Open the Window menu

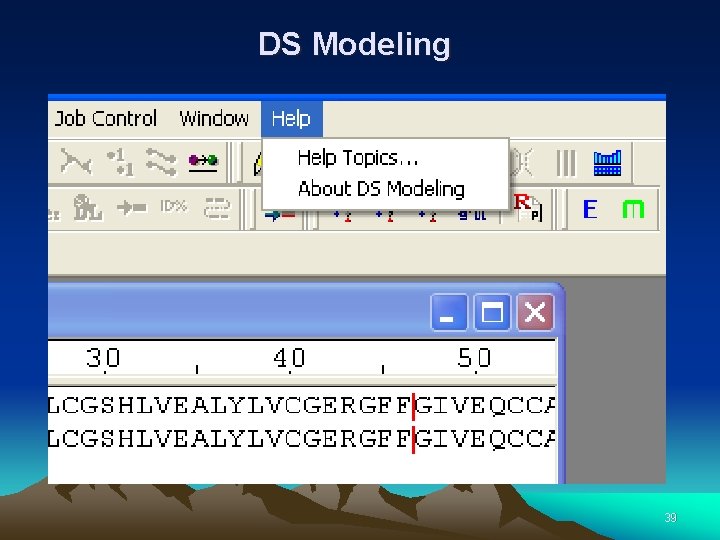pyautogui.click(x=214, y=119)
